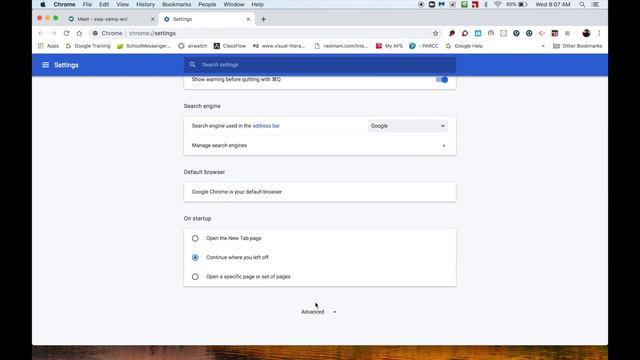Open the File menu

pyautogui.click(x=87, y=4)
